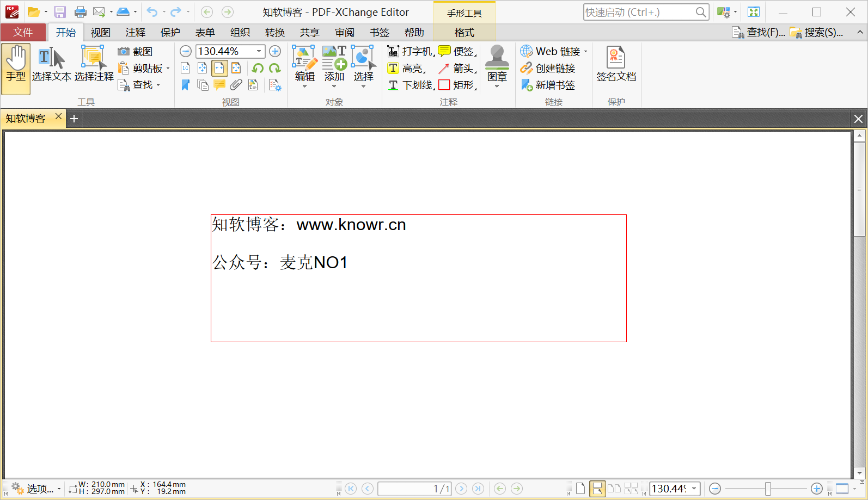Open the status bar zoom percentage dropdown
This screenshot has height=500, width=868.
pos(694,489)
